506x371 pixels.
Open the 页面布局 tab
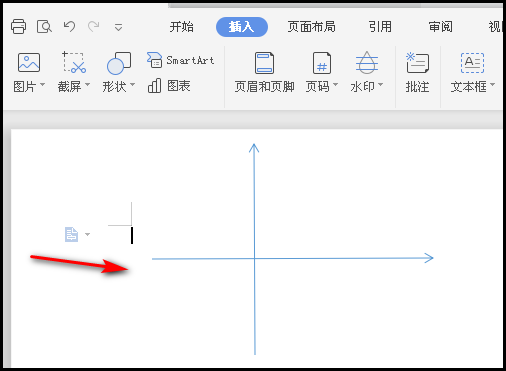point(311,27)
